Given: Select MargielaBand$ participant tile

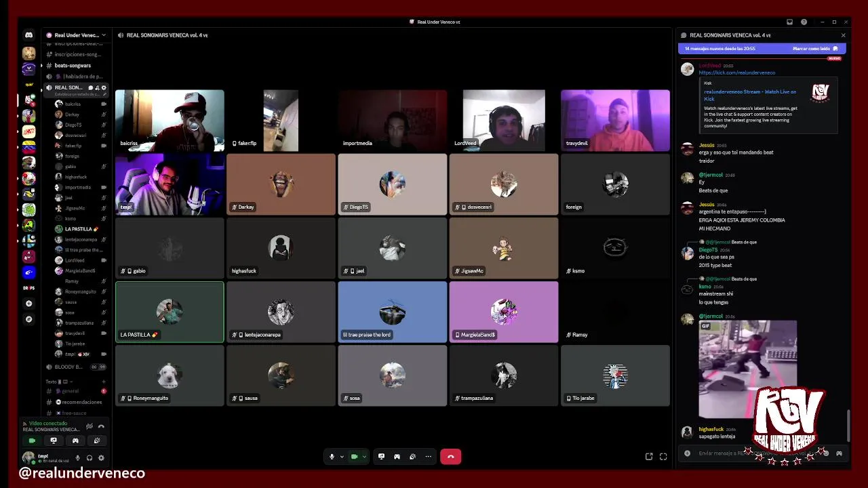Looking at the screenshot, I should point(504,312).
